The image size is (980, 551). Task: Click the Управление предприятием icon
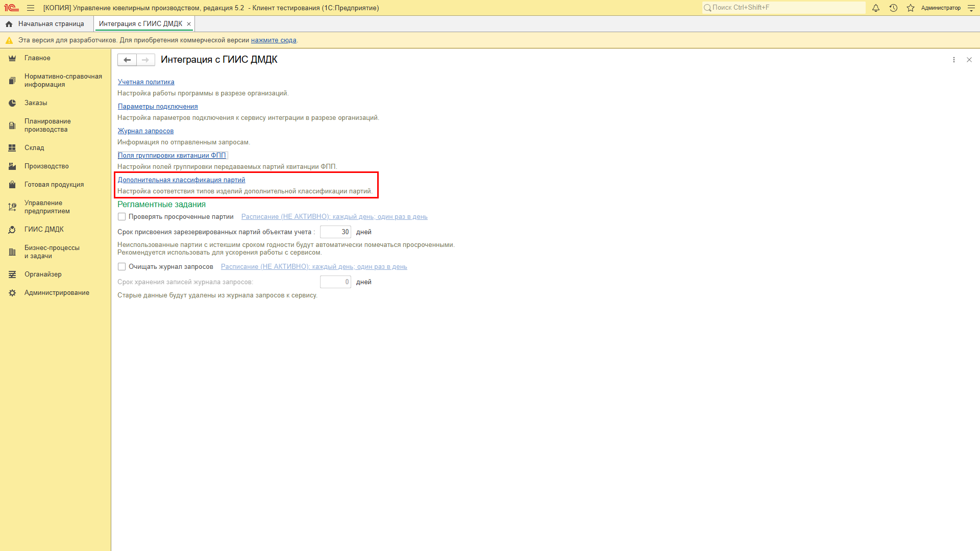click(12, 207)
